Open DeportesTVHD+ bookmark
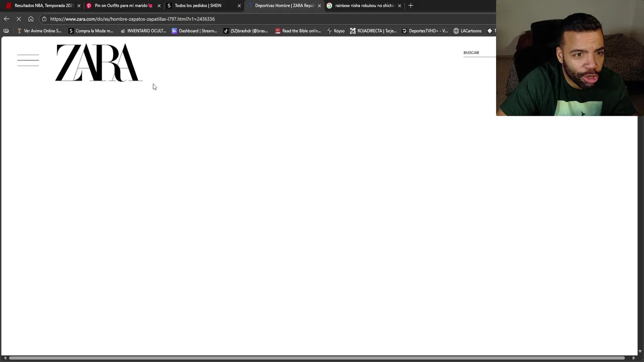The image size is (644, 362). (x=425, y=31)
